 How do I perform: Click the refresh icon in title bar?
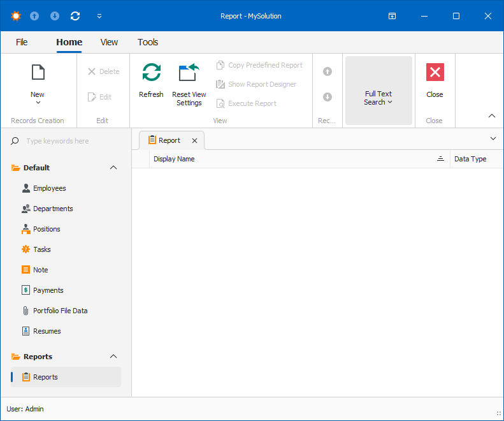point(75,16)
